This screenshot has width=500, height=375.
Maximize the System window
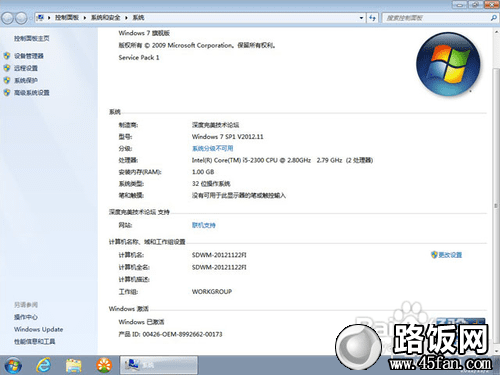click(x=475, y=5)
